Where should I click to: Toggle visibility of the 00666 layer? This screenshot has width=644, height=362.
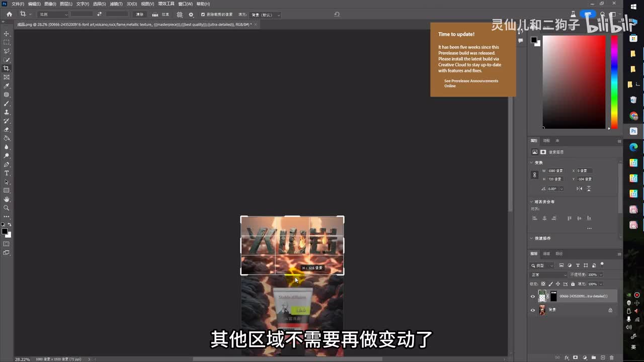pyautogui.click(x=533, y=296)
